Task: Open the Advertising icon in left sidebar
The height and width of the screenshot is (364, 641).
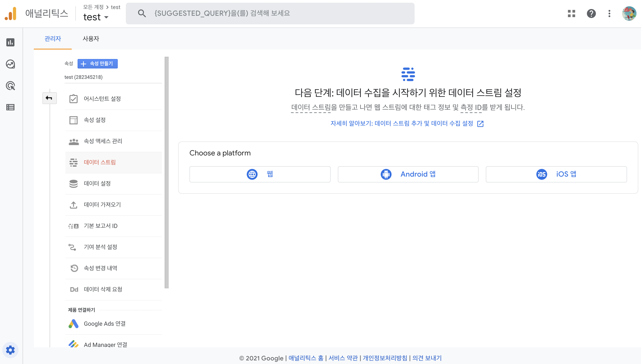Action: tap(10, 86)
